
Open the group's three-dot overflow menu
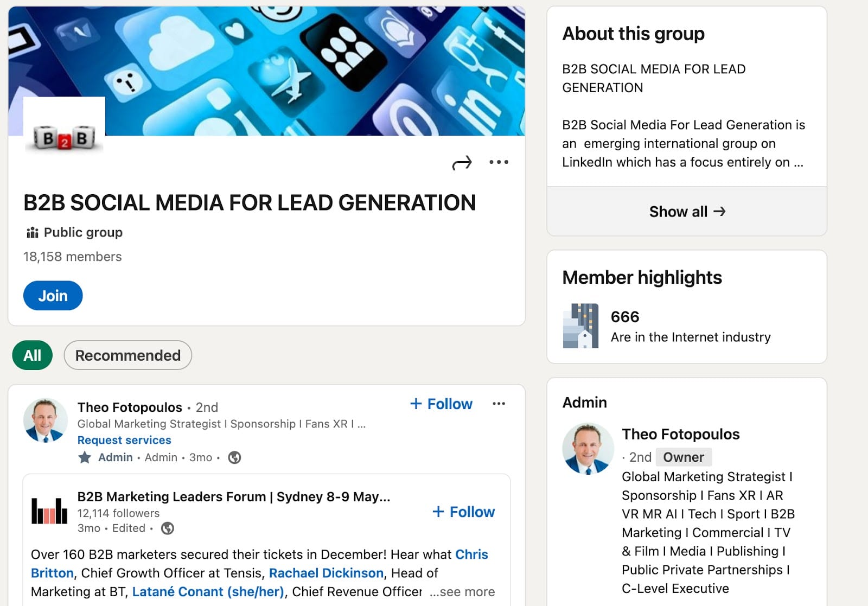tap(499, 162)
